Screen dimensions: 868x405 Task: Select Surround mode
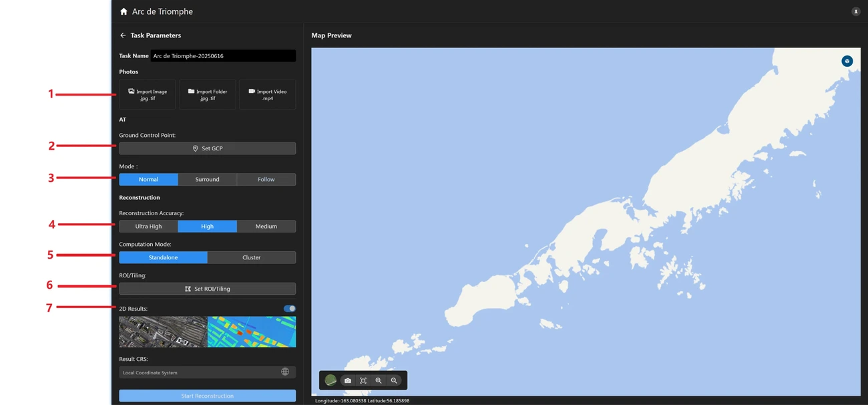click(x=207, y=179)
